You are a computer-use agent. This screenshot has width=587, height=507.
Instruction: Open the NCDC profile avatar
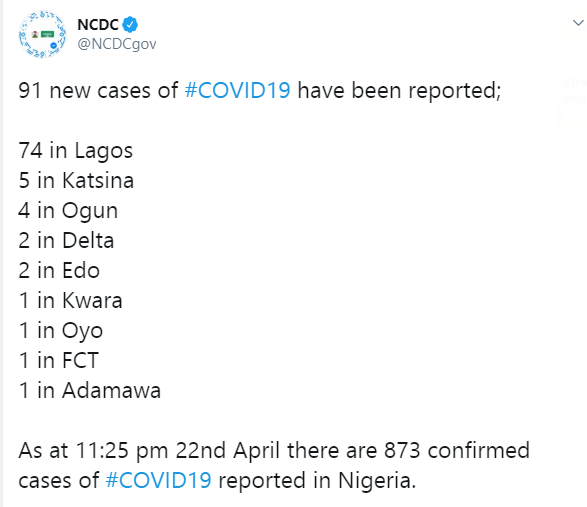pyautogui.click(x=42, y=34)
